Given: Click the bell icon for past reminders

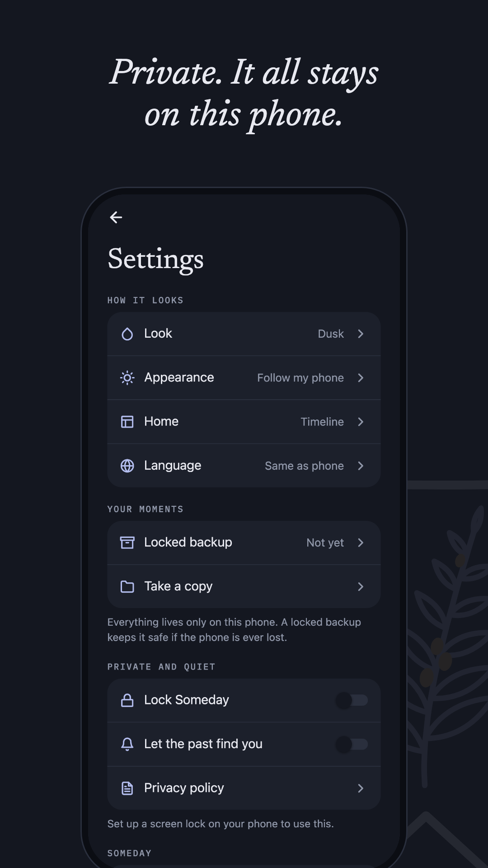Looking at the screenshot, I should pos(127,744).
